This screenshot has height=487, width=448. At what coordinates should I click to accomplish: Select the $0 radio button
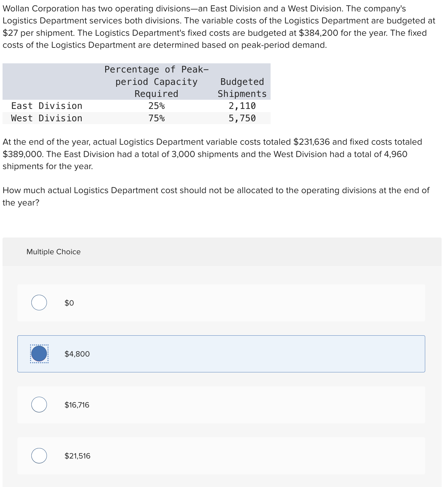coord(39,303)
